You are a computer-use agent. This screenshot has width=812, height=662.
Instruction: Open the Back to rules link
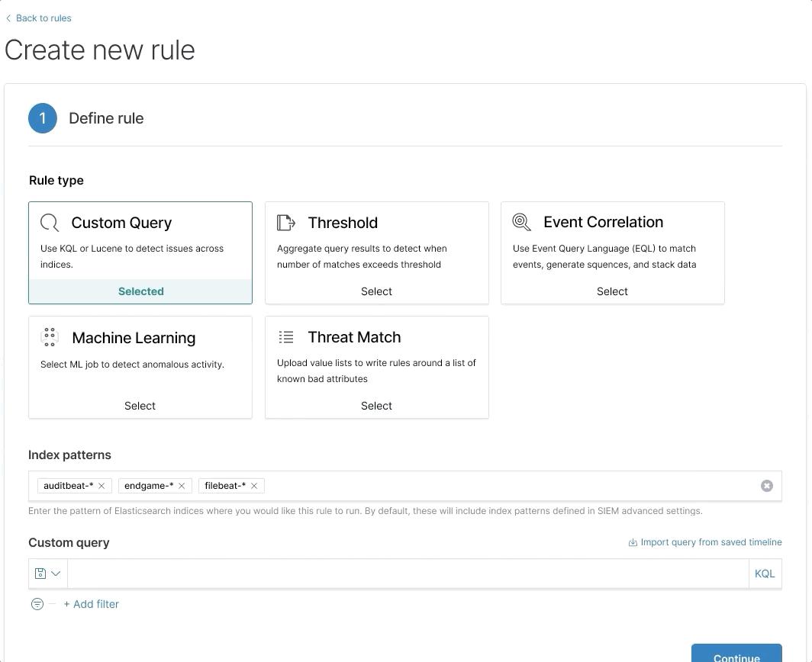coord(43,18)
